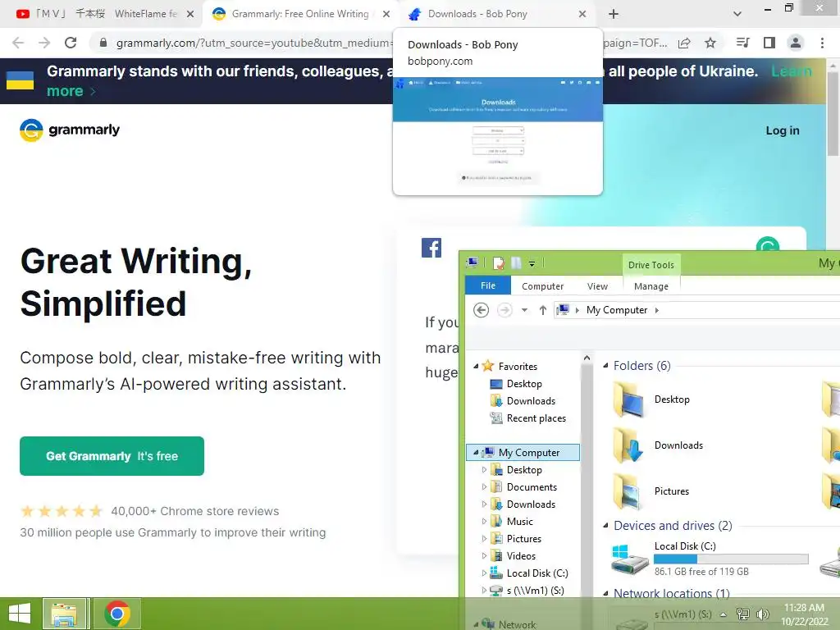Image resolution: width=840 pixels, height=630 pixels.
Task: Expand Music in navigation tree
Action: 484,521
